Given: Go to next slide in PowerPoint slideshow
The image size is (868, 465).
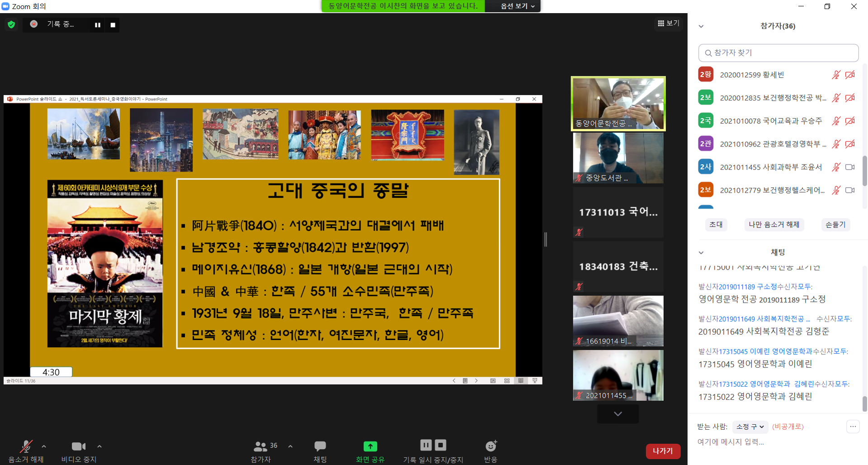Looking at the screenshot, I should [476, 381].
